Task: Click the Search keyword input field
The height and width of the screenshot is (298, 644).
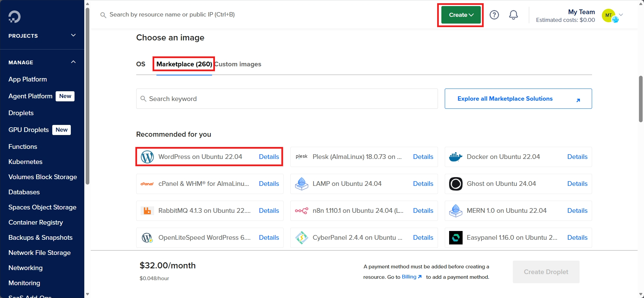Action: (287, 99)
